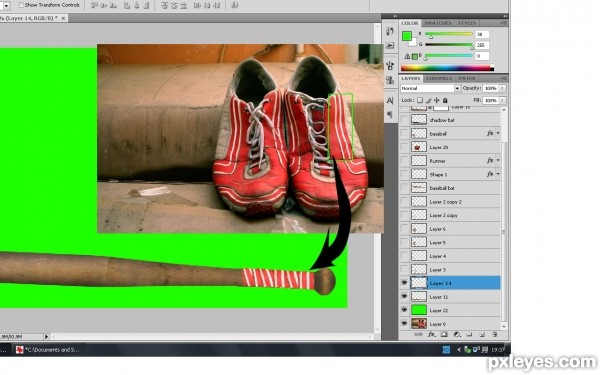Expand effects on the Runner layer
Viewport: 600px width, 375px height.
click(498, 161)
